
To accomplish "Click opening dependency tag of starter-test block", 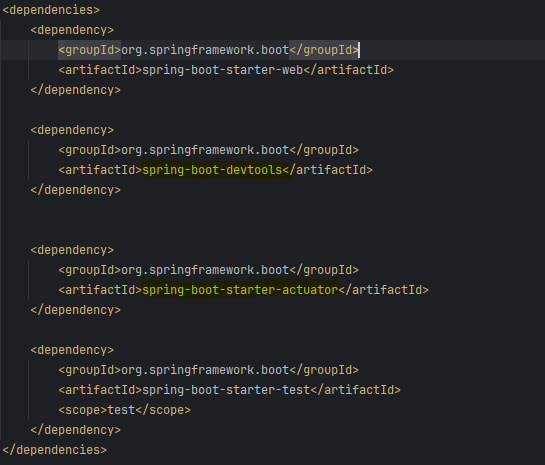I will coord(72,350).
